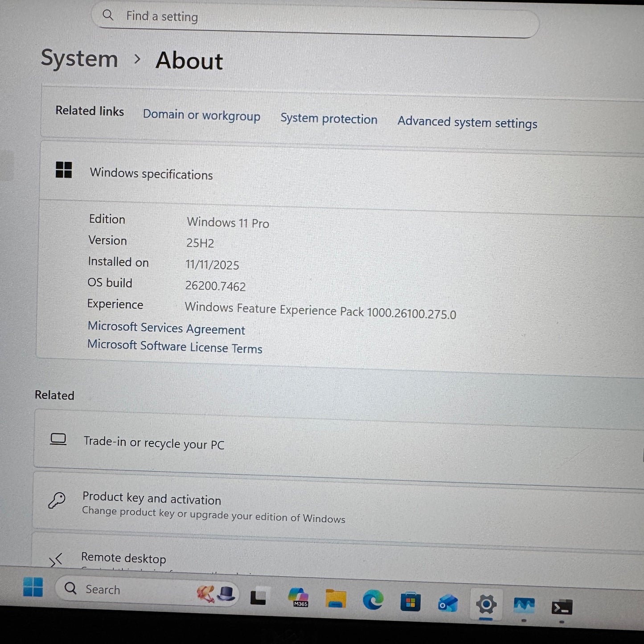Open File Explorer from the taskbar
Viewport: 644px width, 644px height.
[336, 599]
